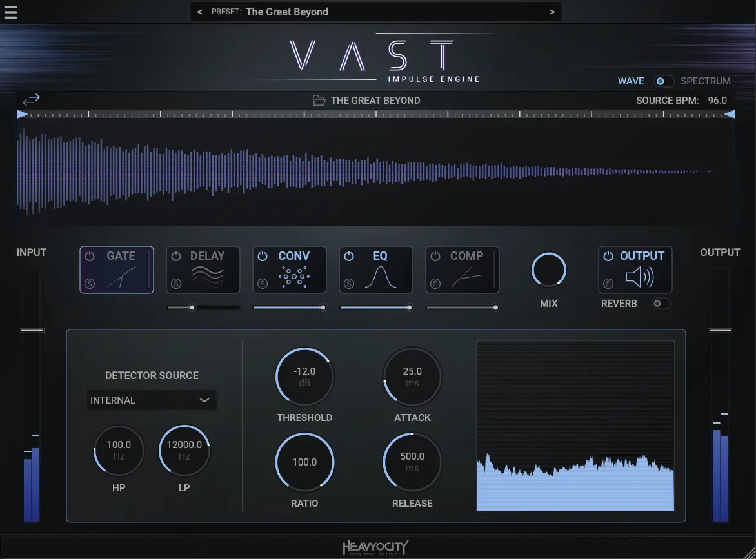Adjust the EQ mix slider
The image size is (756, 559).
(375, 308)
